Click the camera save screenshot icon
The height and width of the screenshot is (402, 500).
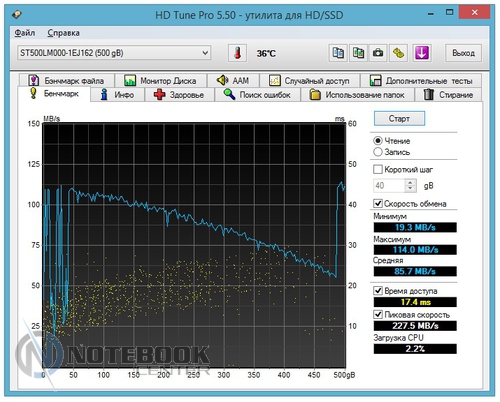point(378,53)
